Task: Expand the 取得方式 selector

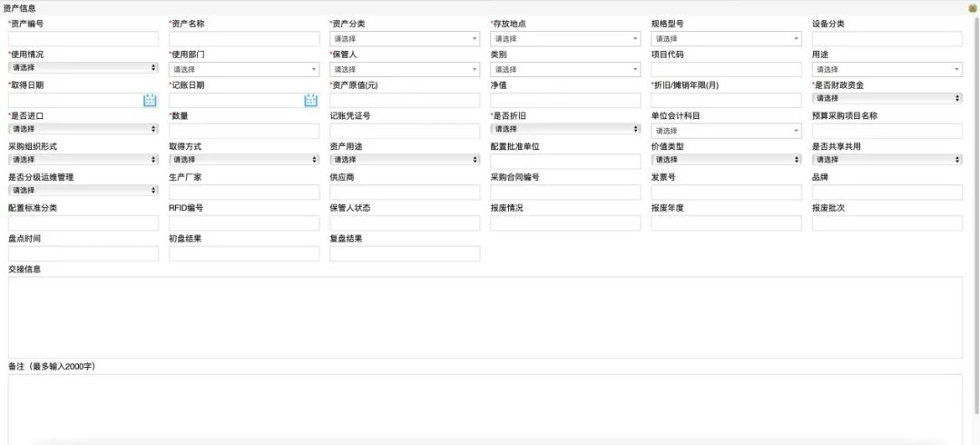Action: [x=244, y=160]
